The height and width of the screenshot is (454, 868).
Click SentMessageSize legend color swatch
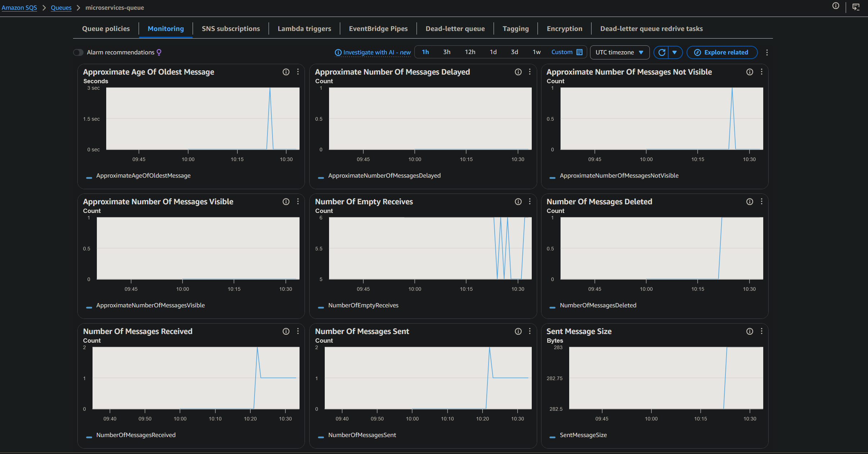[552, 437]
